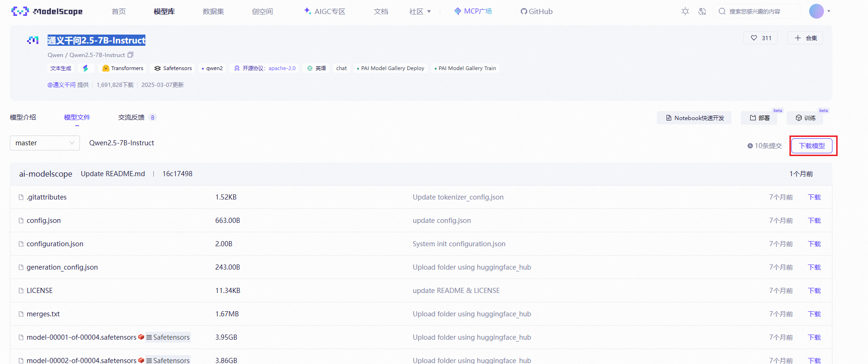This screenshot has height=364, width=868.
Task: Click the lightning bolt tag icon
Action: tap(86, 68)
